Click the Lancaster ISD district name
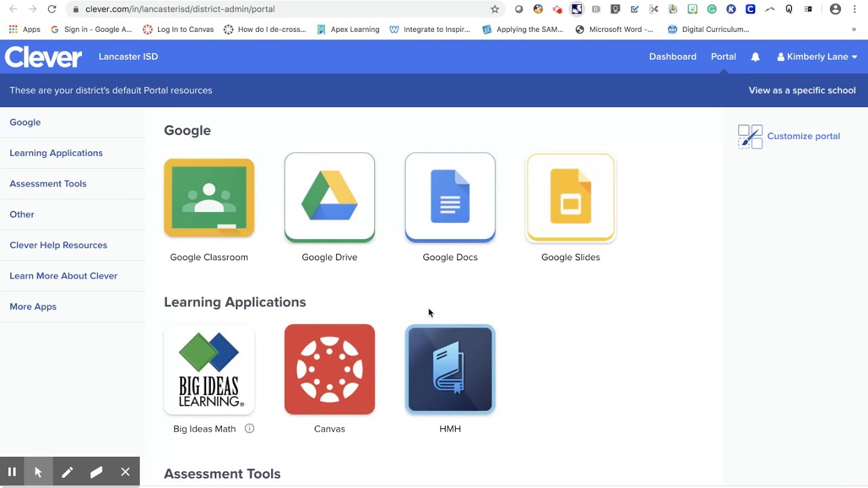This screenshot has height=488, width=868. pos(128,57)
